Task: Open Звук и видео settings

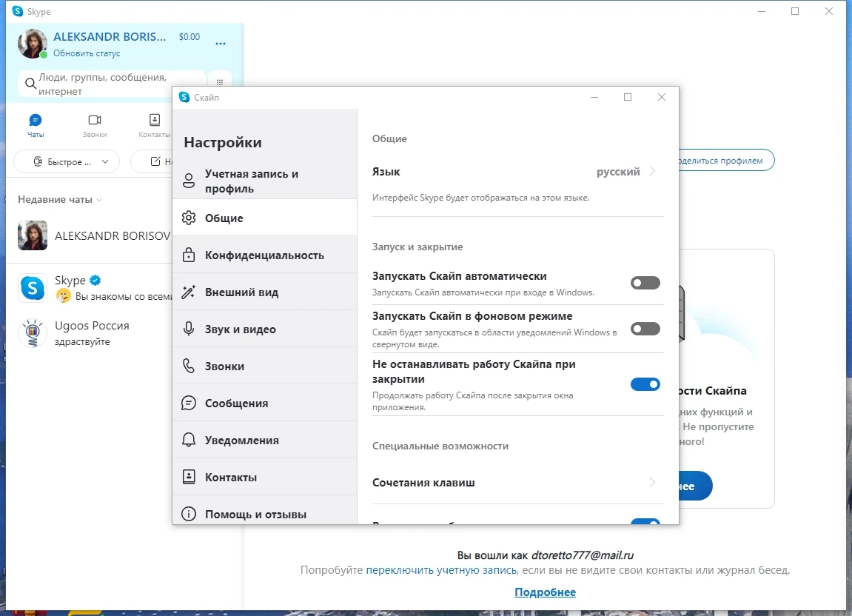Action: [264, 329]
